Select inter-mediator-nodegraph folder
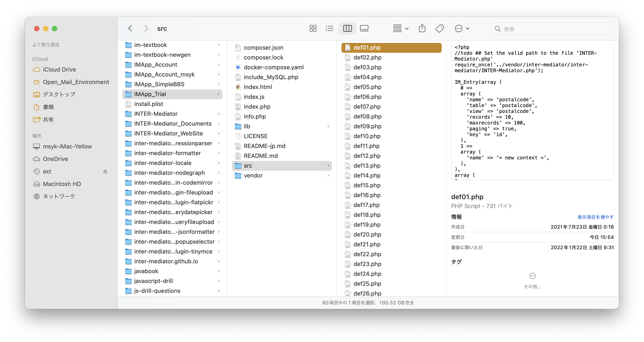 pos(172,173)
